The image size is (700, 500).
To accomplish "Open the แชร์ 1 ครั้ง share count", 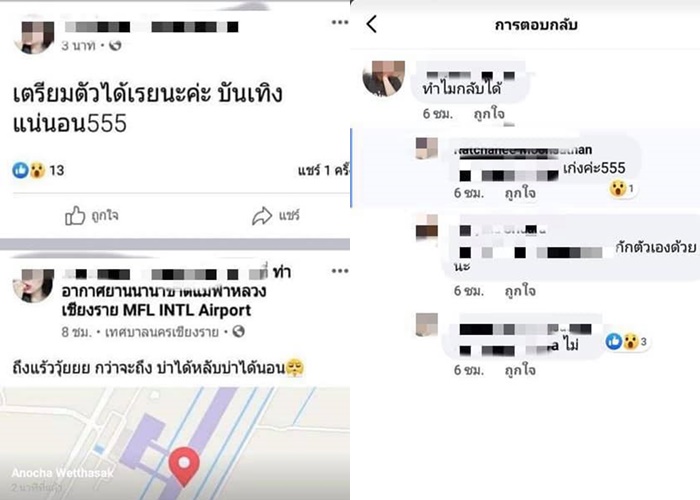I will tap(324, 170).
